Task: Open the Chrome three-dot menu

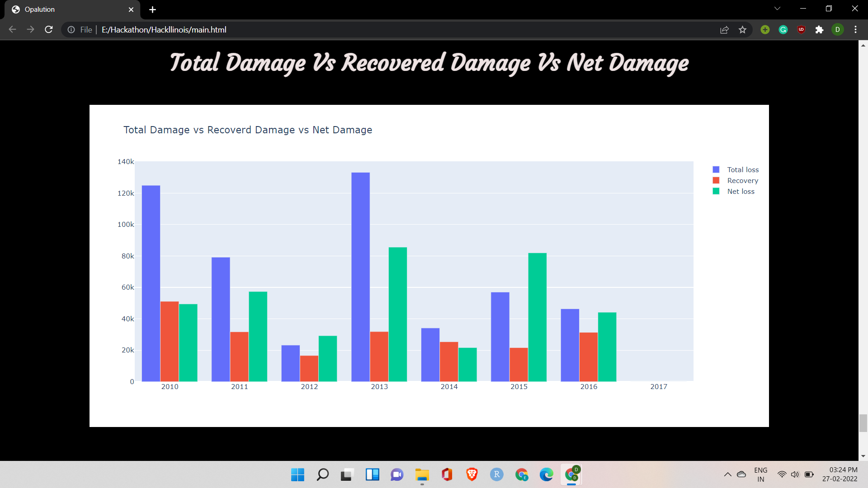Action: 855,30
